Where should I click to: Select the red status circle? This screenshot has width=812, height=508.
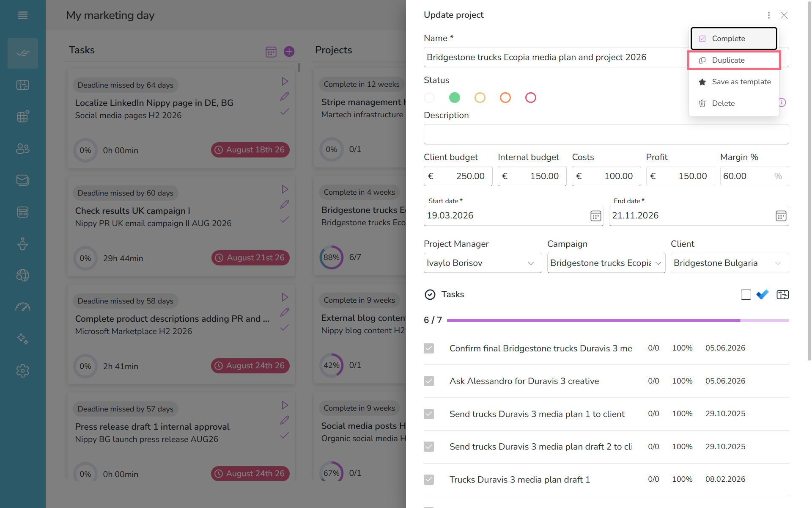[x=531, y=98]
